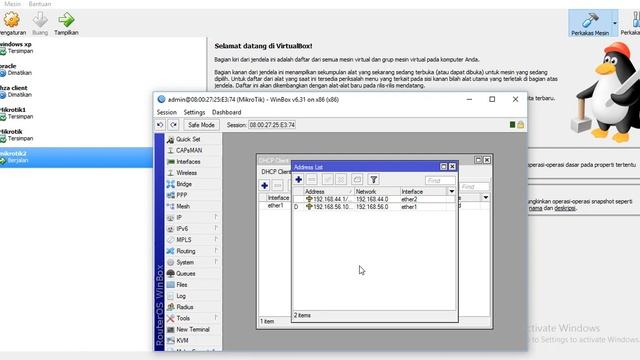Click Perkakas Mesin button in VirtualBox
Image resolution: width=640 pixels, height=360 pixels.
(590, 23)
